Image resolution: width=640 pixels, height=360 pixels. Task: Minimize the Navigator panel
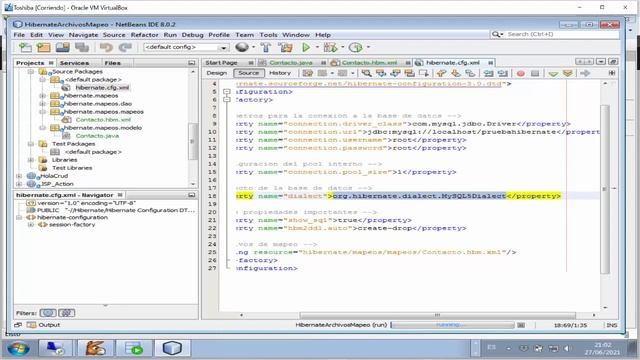191,195
